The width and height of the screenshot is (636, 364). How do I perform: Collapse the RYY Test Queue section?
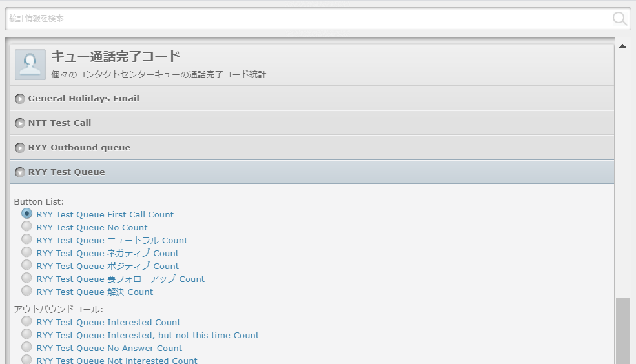[311, 172]
